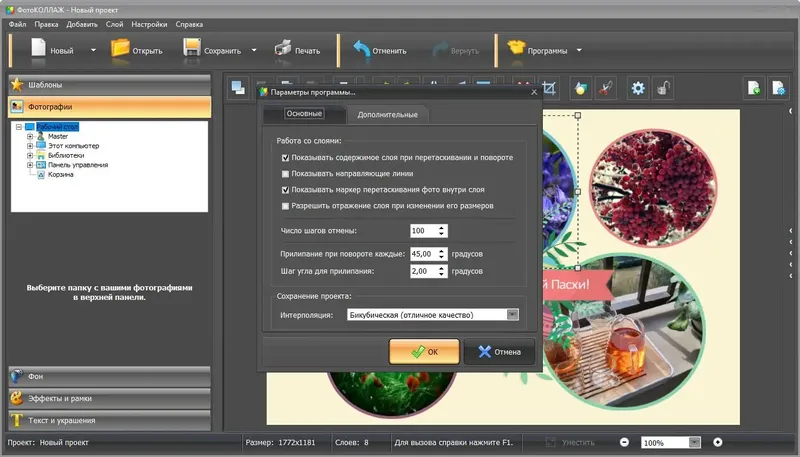Select the crop tool icon

click(549, 88)
